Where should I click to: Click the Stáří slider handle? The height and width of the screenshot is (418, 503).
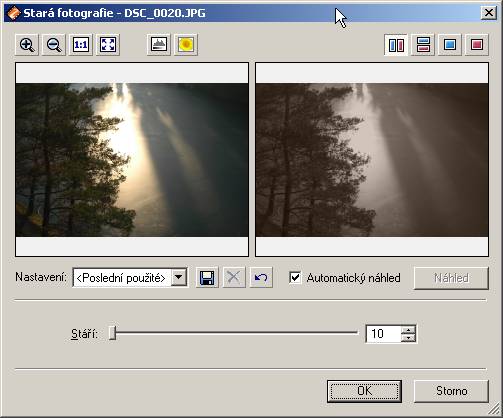(x=113, y=333)
